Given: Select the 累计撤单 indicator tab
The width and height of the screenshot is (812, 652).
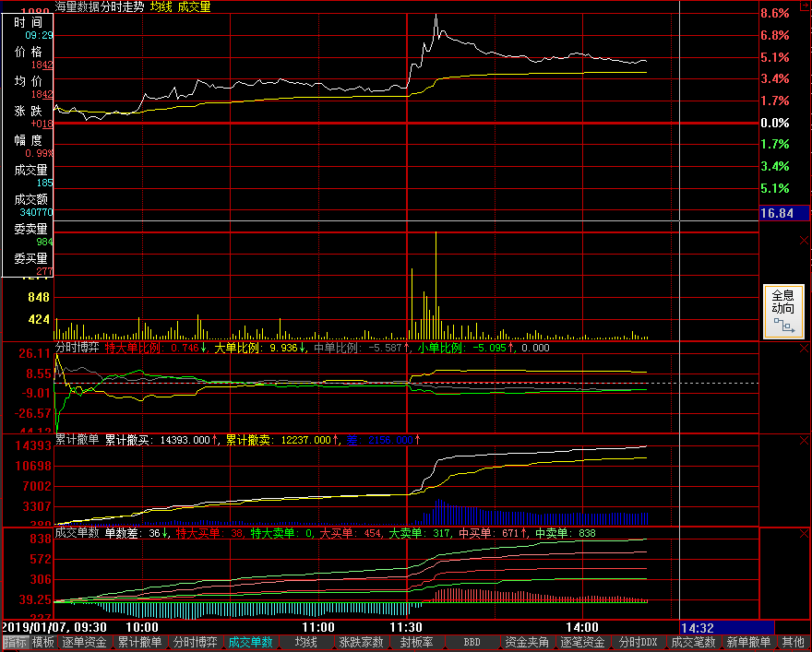Looking at the screenshot, I should click(140, 643).
